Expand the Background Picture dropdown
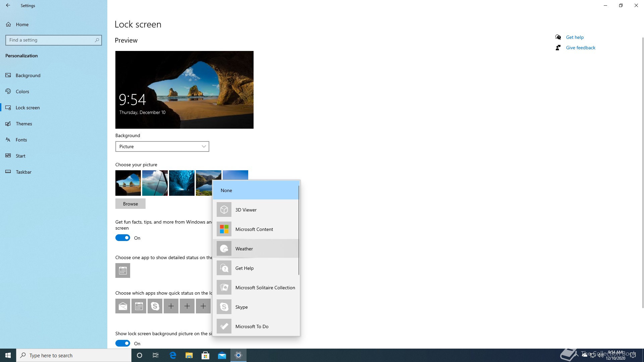Image resolution: width=644 pixels, height=362 pixels. pos(162,146)
